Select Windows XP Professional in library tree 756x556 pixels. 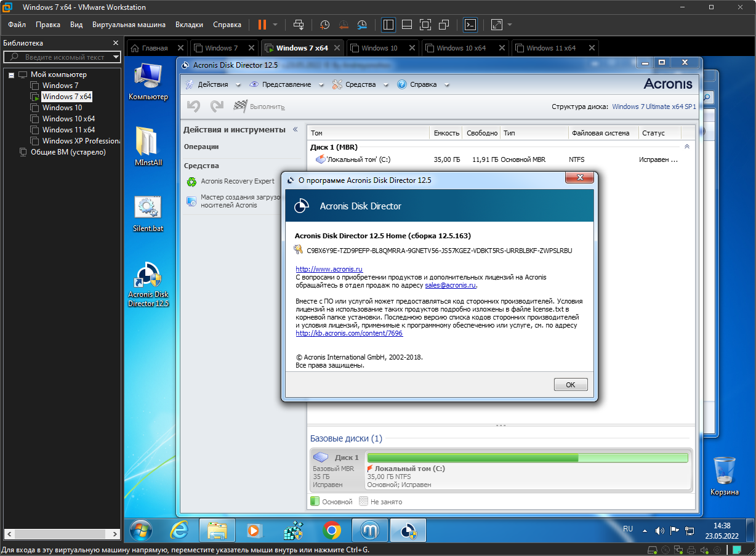(x=80, y=141)
